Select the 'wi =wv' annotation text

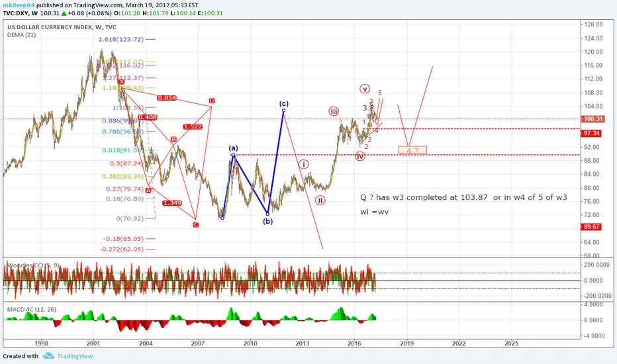pos(375,212)
